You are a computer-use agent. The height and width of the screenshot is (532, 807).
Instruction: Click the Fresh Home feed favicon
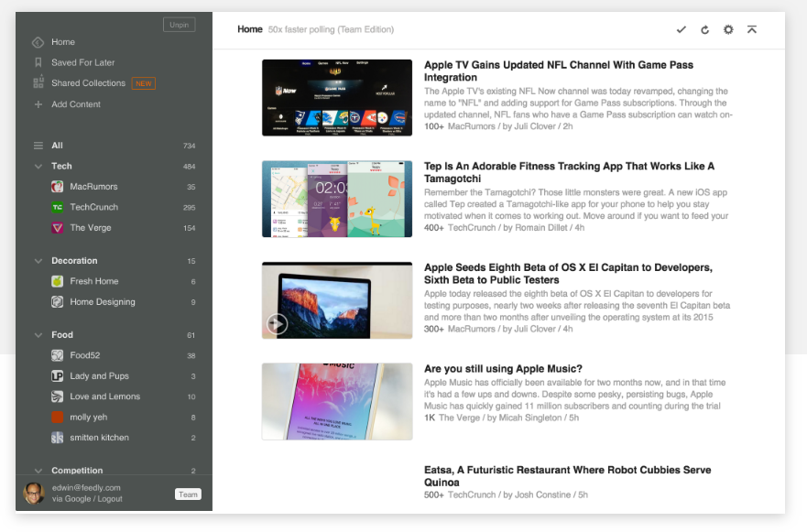[57, 281]
